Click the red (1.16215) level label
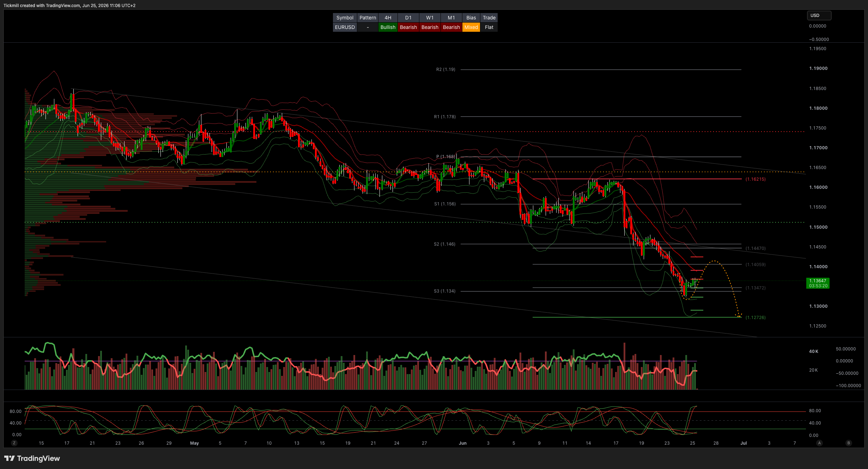 coord(755,179)
